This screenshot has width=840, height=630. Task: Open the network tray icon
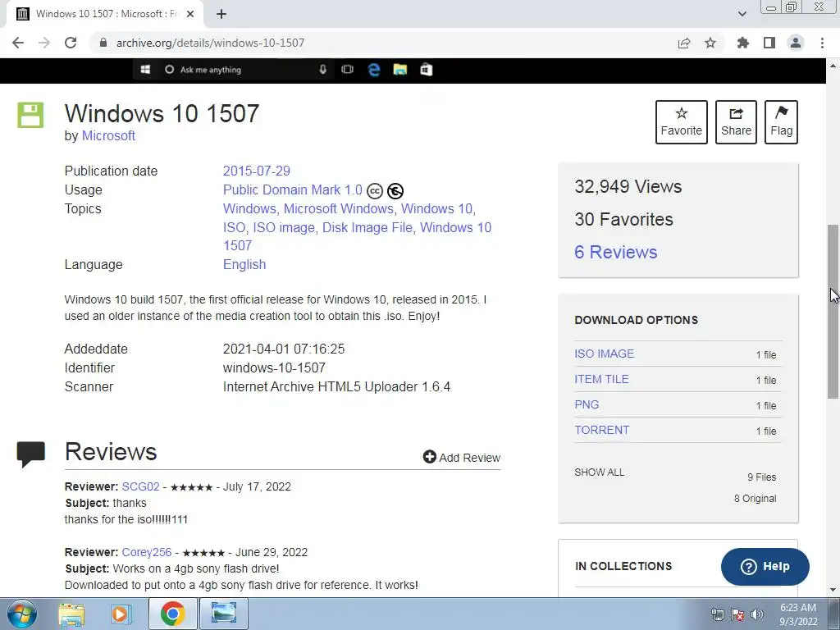[x=717, y=614]
